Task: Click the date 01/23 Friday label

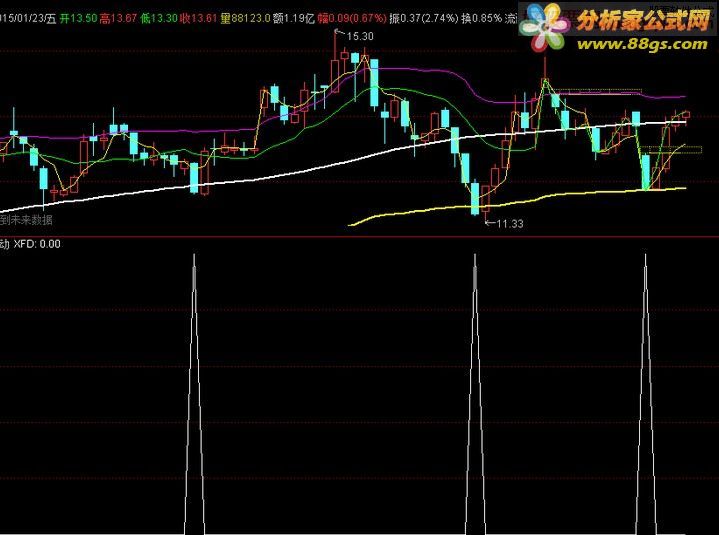Action: pos(28,18)
